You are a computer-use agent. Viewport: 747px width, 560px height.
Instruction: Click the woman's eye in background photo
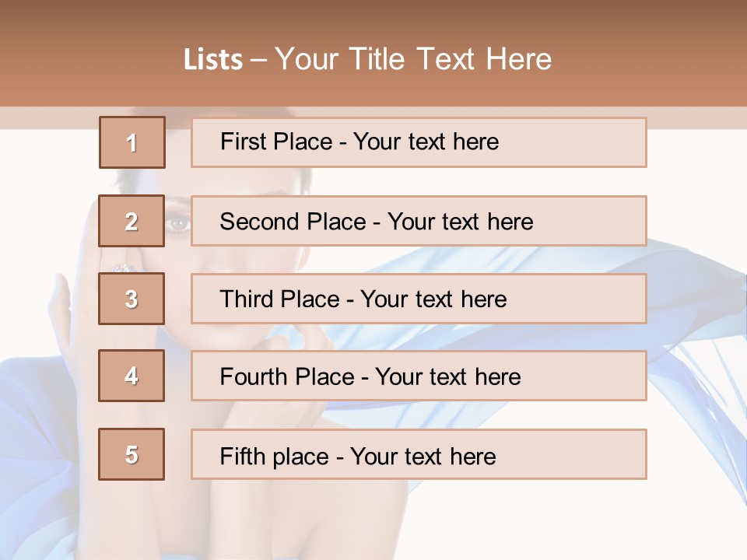pos(178,224)
